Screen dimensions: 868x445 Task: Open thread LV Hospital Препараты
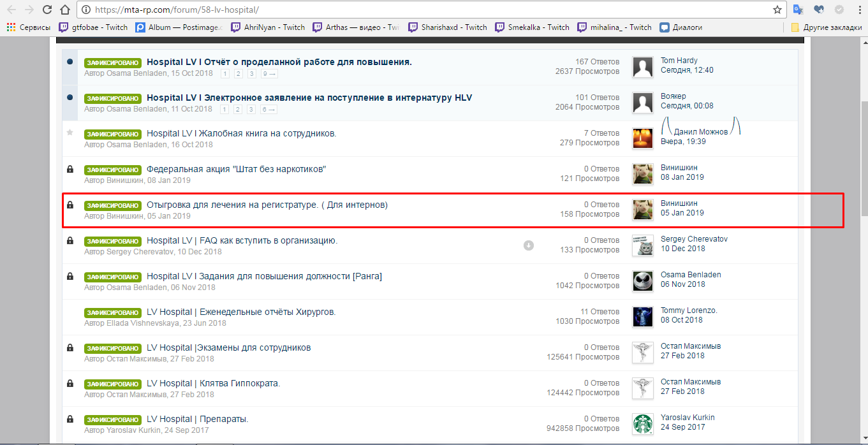click(x=198, y=419)
